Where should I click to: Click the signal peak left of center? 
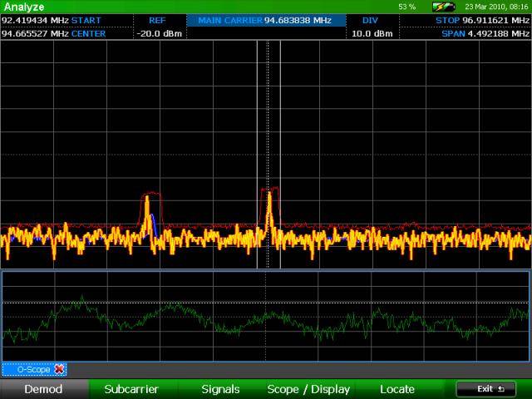(149, 202)
